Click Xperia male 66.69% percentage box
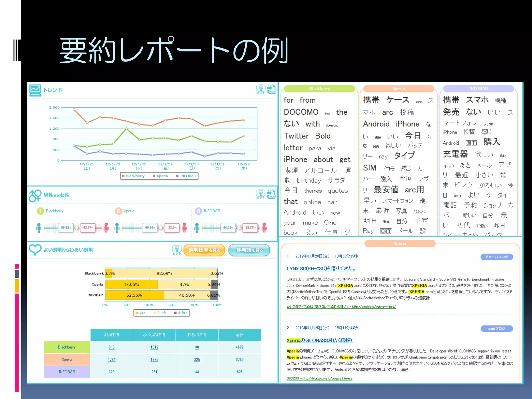The width and height of the screenshot is (532, 399). click(150, 228)
